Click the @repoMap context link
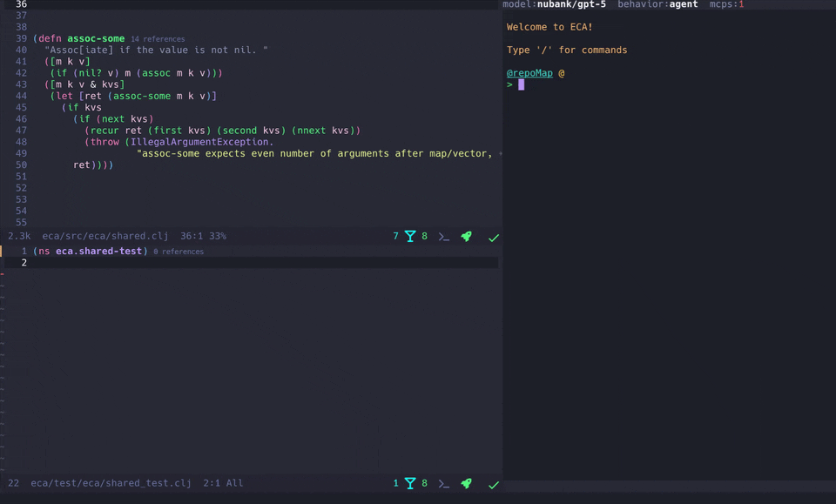Viewport: 836px width, 504px height. [529, 73]
